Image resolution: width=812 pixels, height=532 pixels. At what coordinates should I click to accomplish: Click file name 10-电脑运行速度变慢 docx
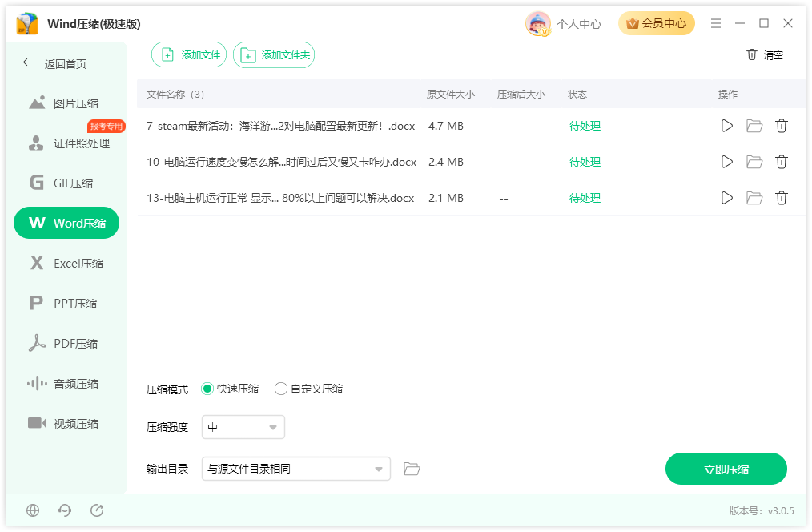tap(281, 162)
